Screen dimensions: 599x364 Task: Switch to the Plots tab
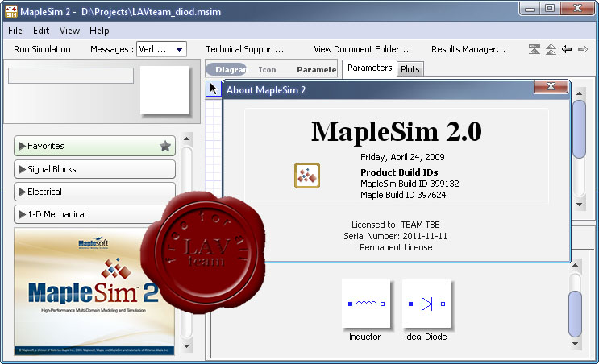pos(410,69)
